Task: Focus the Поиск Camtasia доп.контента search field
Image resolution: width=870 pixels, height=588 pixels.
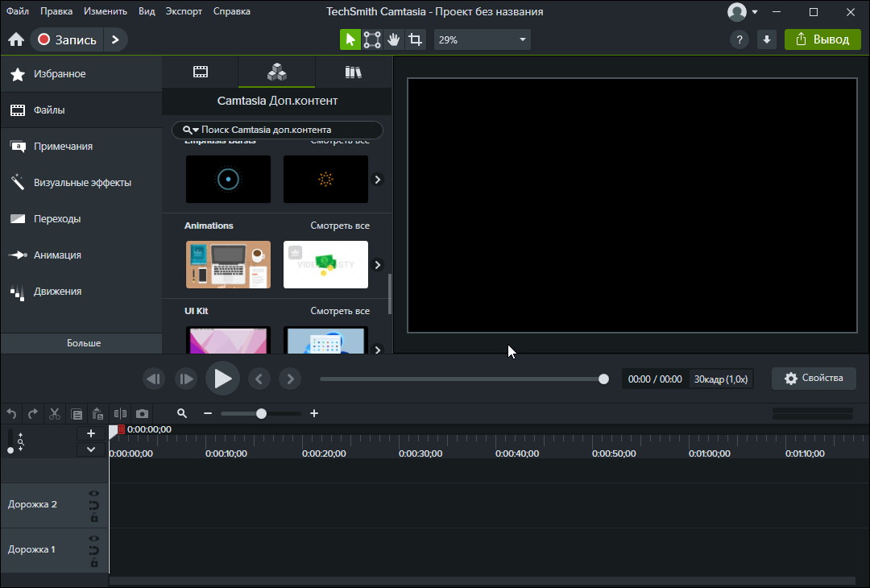Action: (277, 130)
